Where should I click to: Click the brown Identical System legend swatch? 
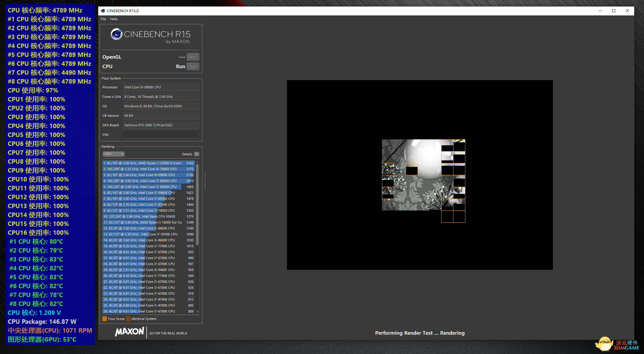click(128, 319)
